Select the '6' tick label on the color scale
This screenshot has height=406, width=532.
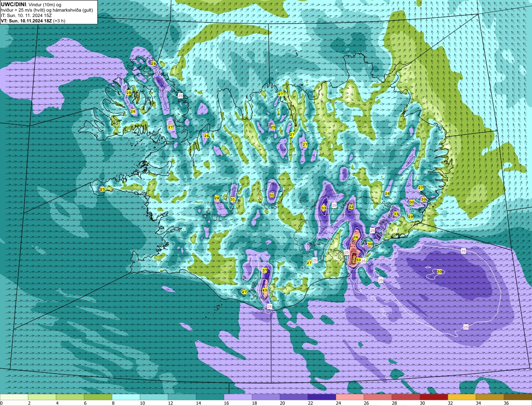tap(85, 403)
